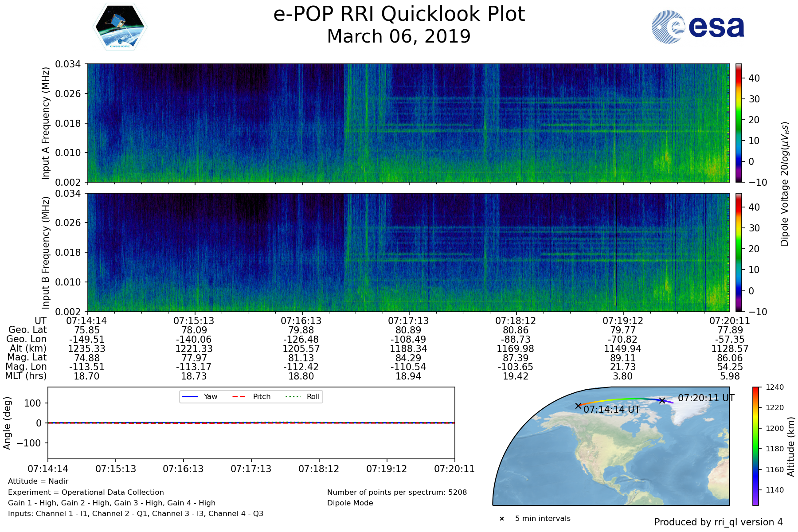Click the 'Produced by rri_ql version 4' text
Image resolution: width=798 pixels, height=532 pixels.
[718, 522]
